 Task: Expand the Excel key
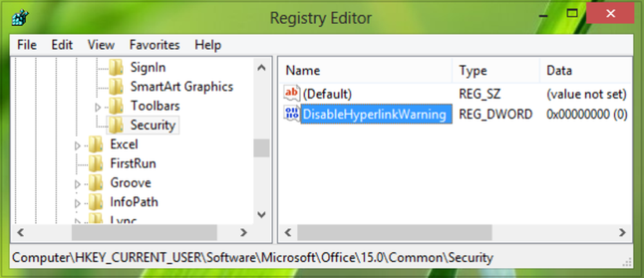[x=78, y=146]
